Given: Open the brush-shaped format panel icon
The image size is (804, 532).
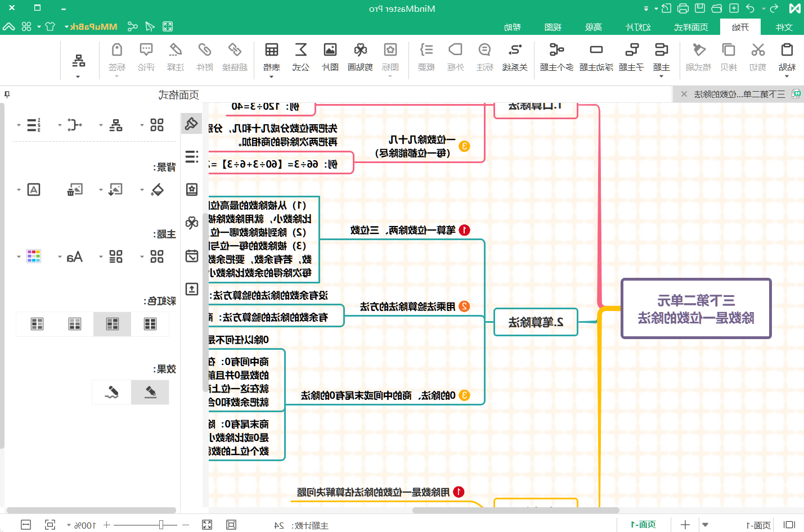Looking at the screenshot, I should (192, 123).
